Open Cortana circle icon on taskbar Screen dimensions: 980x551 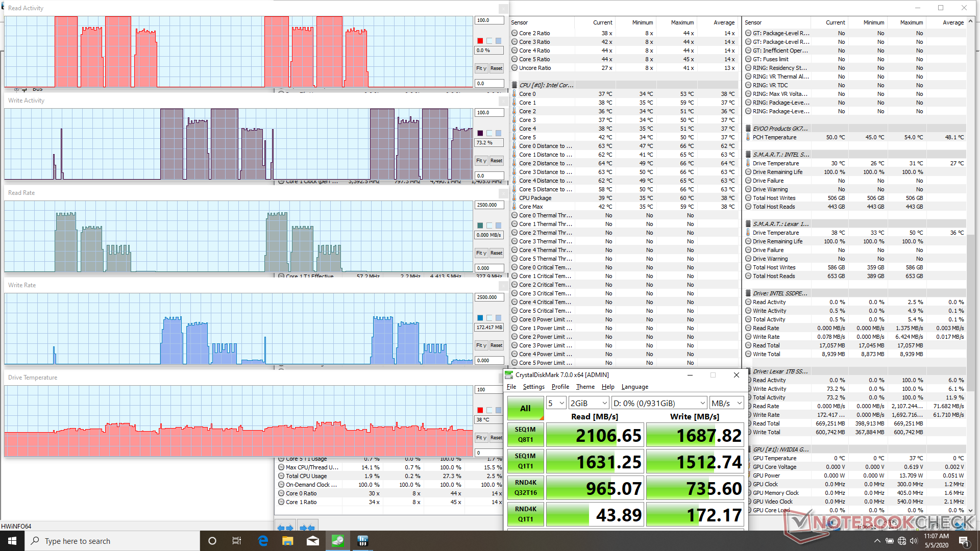[x=212, y=541]
